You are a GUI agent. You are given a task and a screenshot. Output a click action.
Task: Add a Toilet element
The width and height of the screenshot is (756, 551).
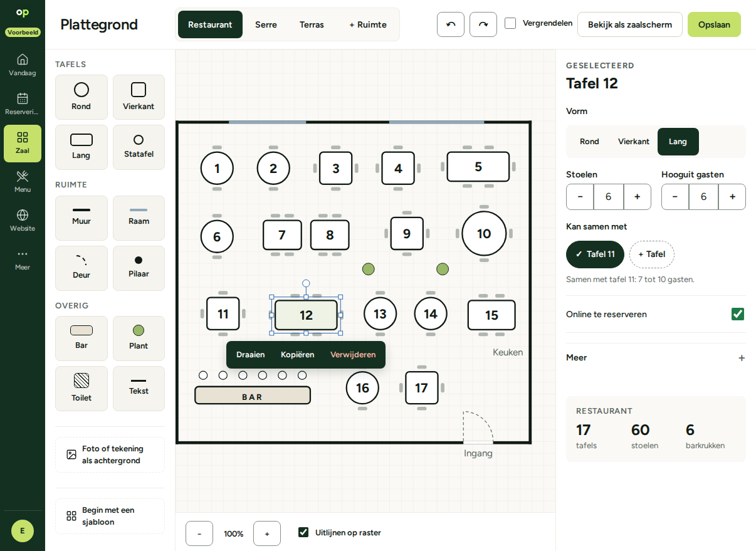pyautogui.click(x=81, y=389)
